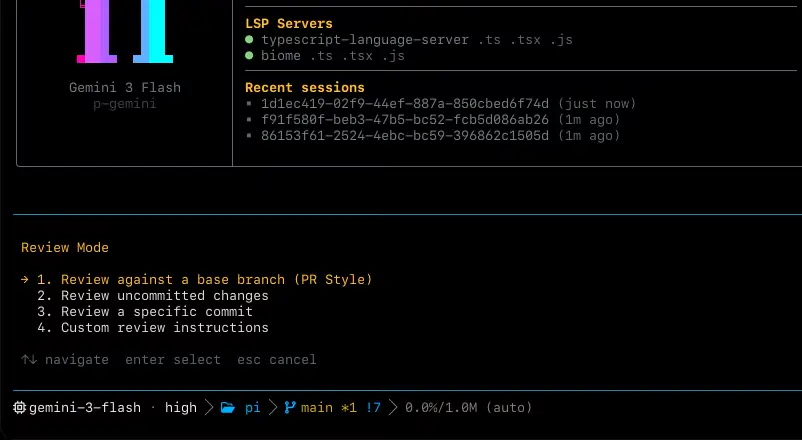Click the up-down navigate arrows hint icon
This screenshot has width=802, height=440.
tap(29, 360)
